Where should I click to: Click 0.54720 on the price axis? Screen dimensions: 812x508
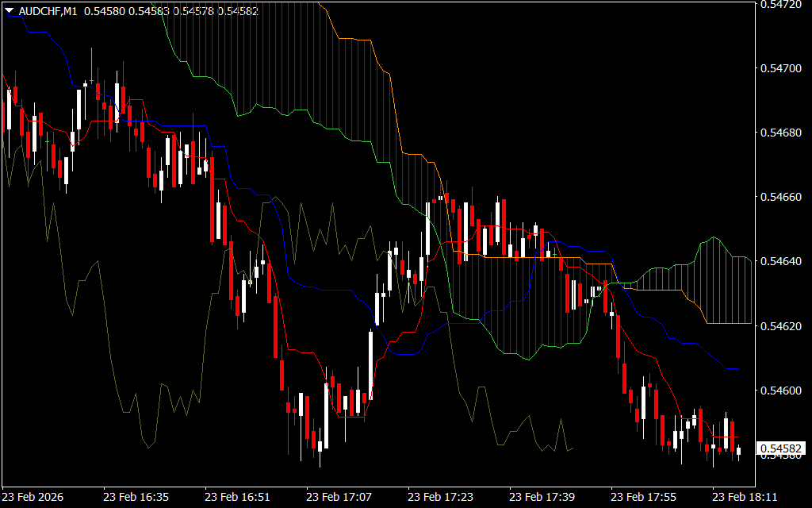pos(782,4)
